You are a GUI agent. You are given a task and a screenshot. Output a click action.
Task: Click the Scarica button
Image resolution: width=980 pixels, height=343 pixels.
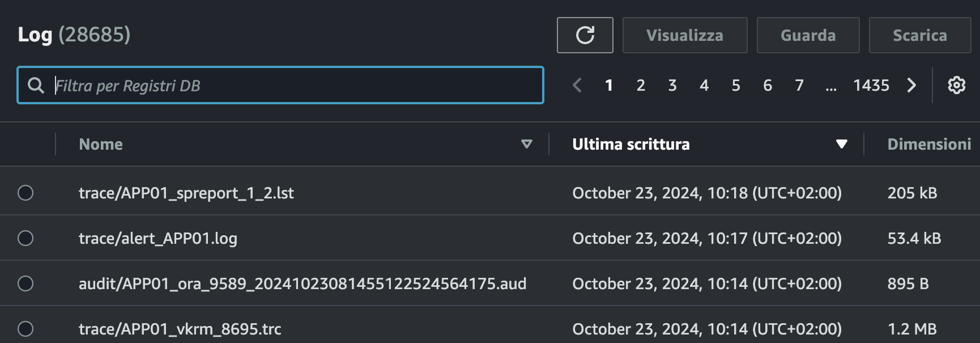click(920, 35)
